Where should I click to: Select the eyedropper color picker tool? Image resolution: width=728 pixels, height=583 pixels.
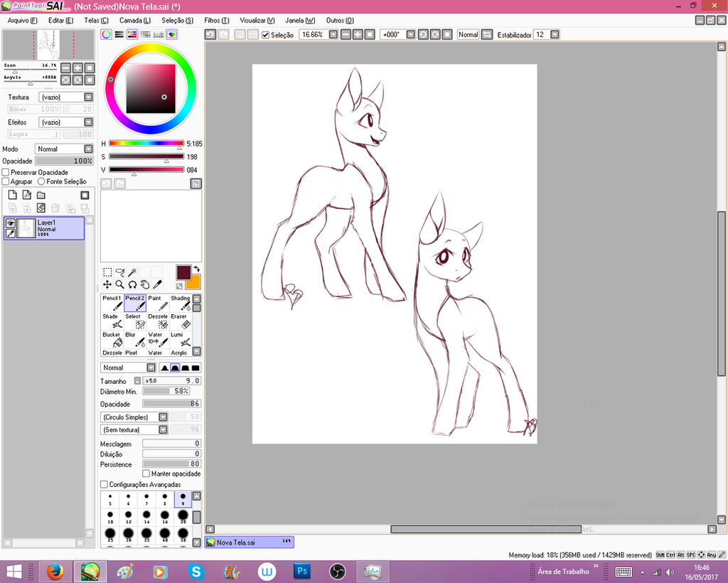pos(157,284)
